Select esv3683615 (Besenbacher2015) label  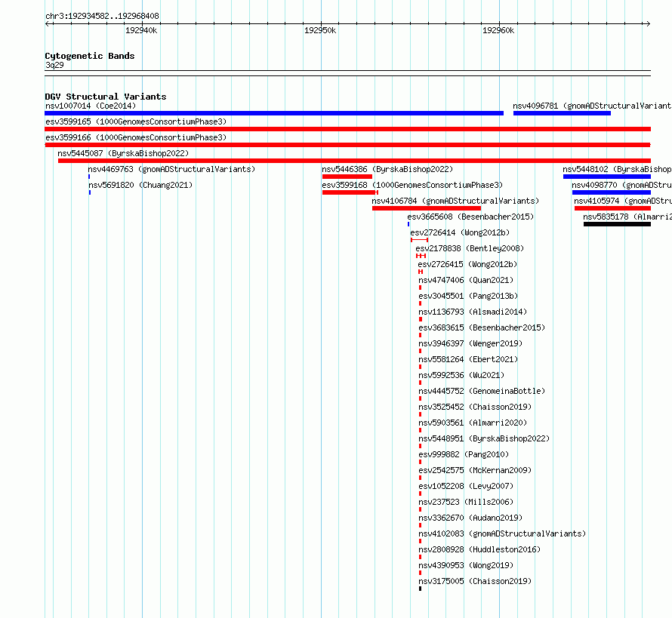click(482, 327)
